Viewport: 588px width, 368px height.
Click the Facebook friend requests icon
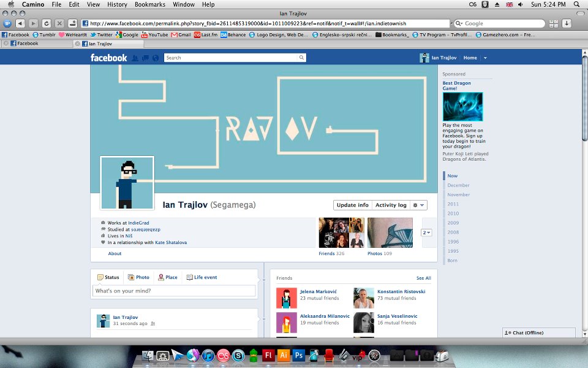click(135, 58)
